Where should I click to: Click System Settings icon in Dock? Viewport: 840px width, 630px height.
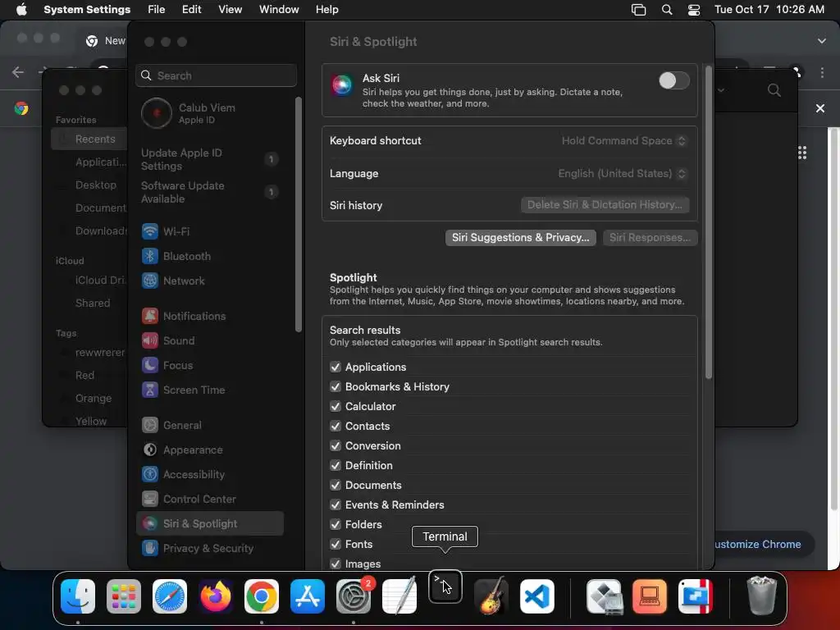click(x=353, y=596)
